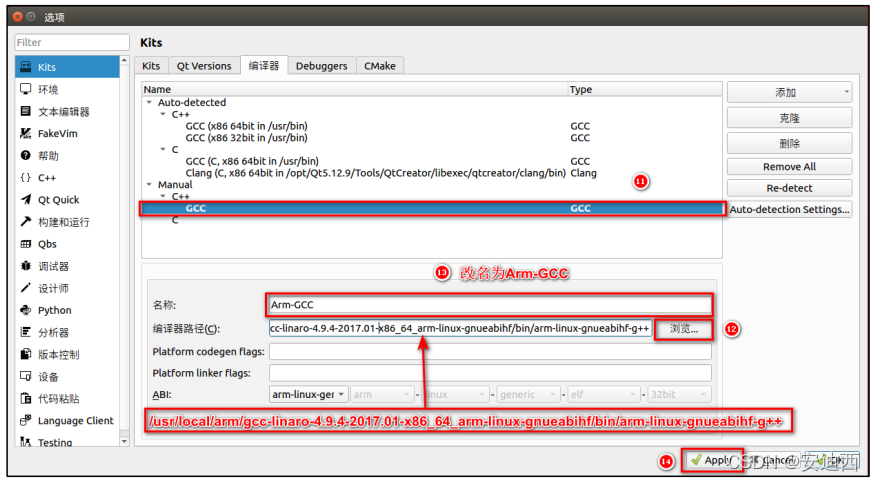Screen dimensions: 875x481
Task: Click the Re-detect button
Action: [x=790, y=188]
